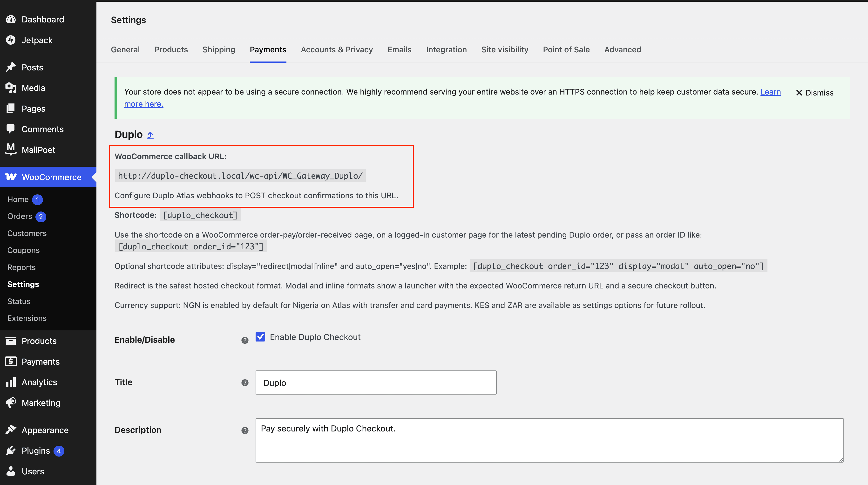The height and width of the screenshot is (485, 868).
Task: Click the Products archive box icon
Action: point(11,341)
